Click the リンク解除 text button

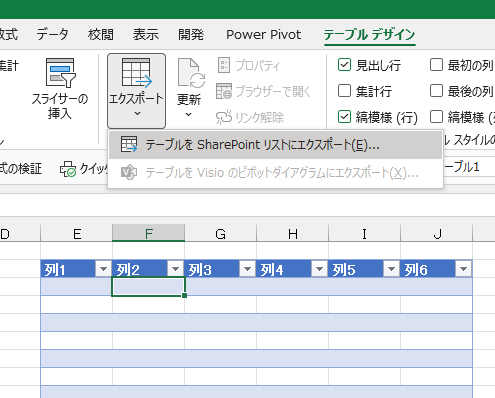[x=260, y=117]
